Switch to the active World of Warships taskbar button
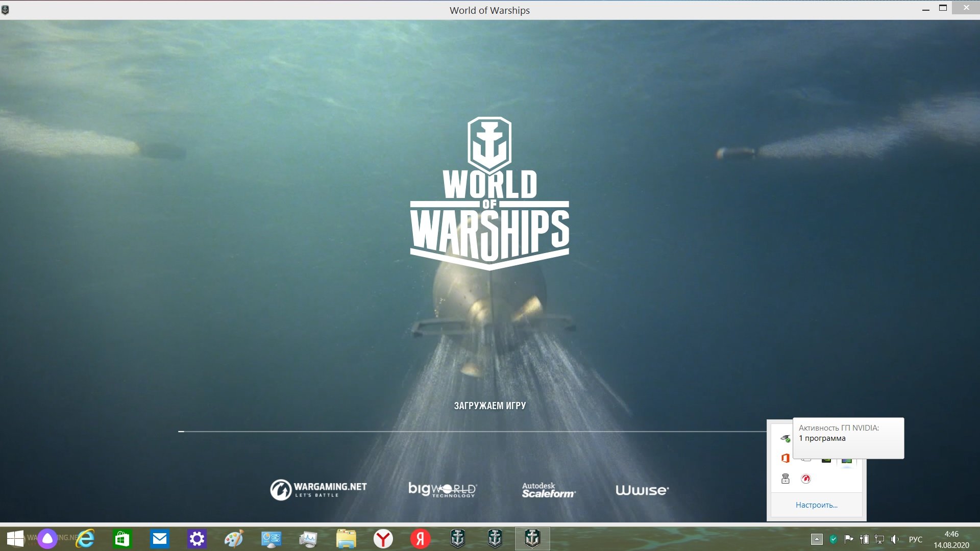 pyautogui.click(x=532, y=539)
